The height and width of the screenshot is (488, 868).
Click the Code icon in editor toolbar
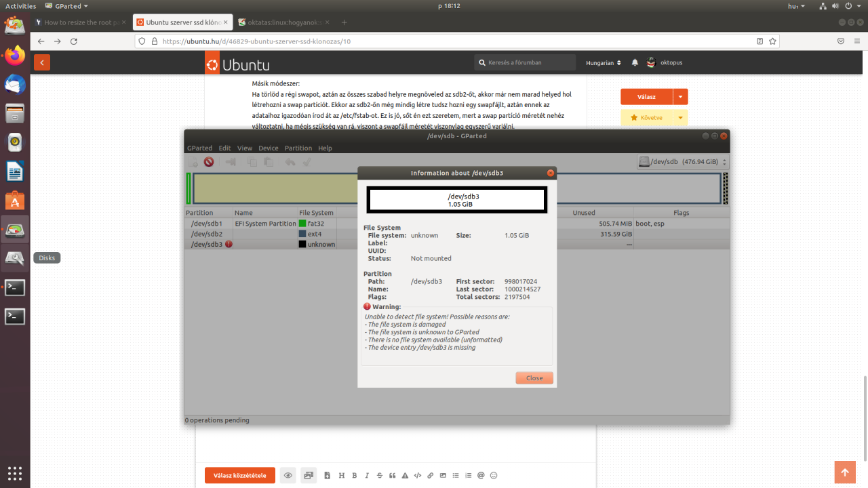click(x=418, y=475)
